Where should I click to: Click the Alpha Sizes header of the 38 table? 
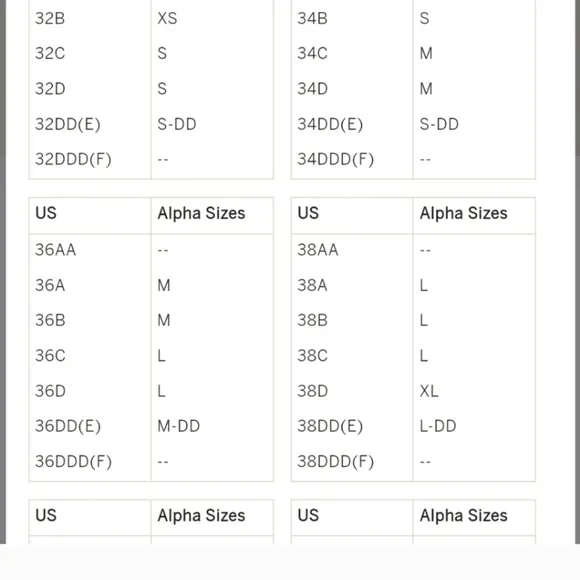point(463,213)
